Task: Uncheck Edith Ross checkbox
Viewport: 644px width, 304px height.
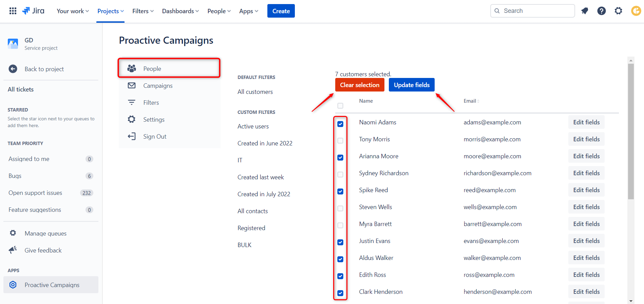Action: [x=340, y=276]
